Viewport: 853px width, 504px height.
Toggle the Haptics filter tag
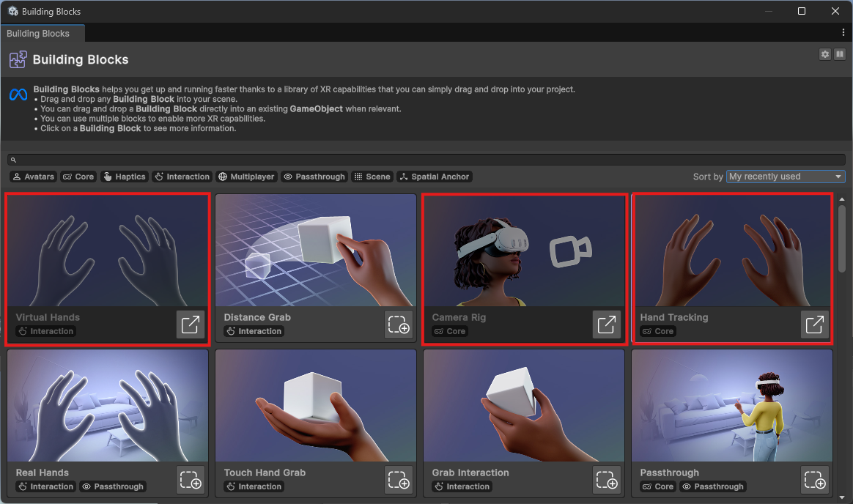pos(124,177)
